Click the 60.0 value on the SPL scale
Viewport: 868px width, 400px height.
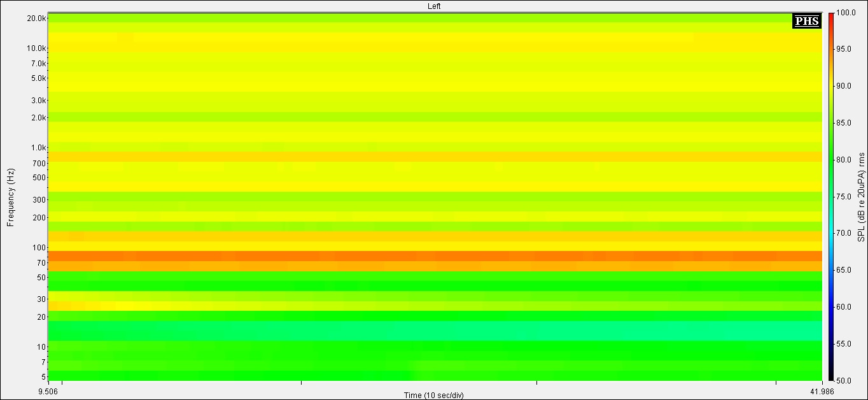pyautogui.click(x=845, y=307)
